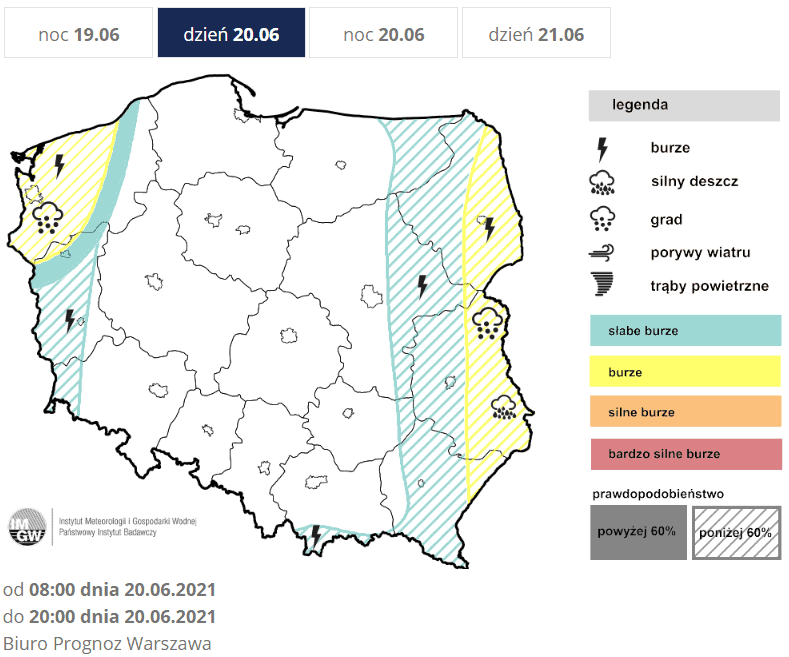
Task: Click the lightning icon at southern border
Action: pos(315,537)
